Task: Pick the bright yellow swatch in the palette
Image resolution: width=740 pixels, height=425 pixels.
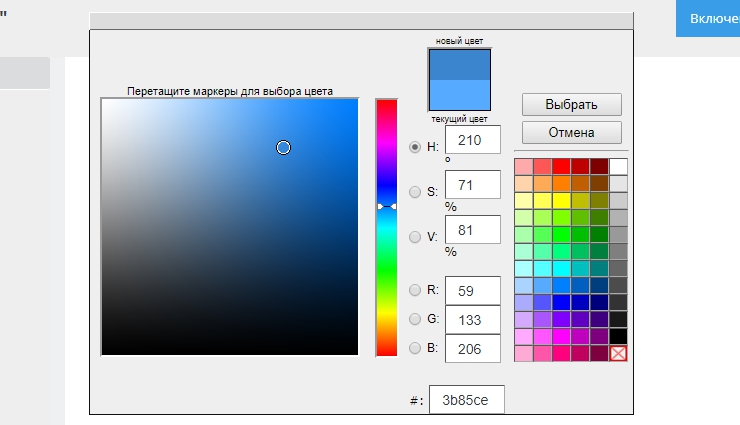Action: pos(561,200)
